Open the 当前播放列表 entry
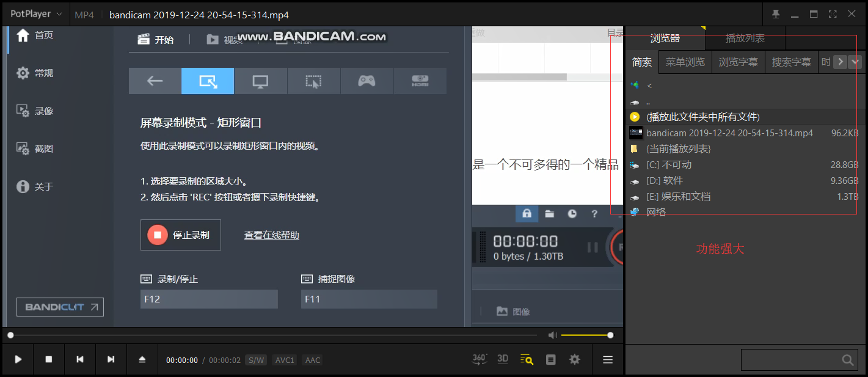 coord(745,148)
